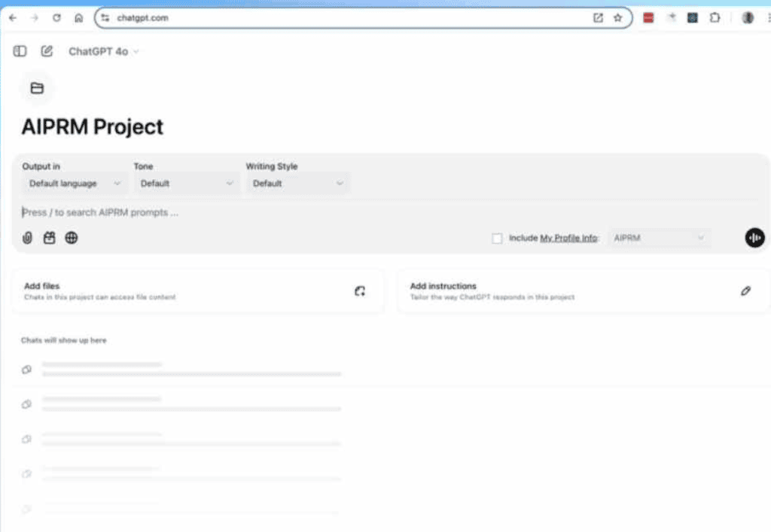Open the Writing Style dropdown
This screenshot has width=771, height=532.
click(x=297, y=184)
